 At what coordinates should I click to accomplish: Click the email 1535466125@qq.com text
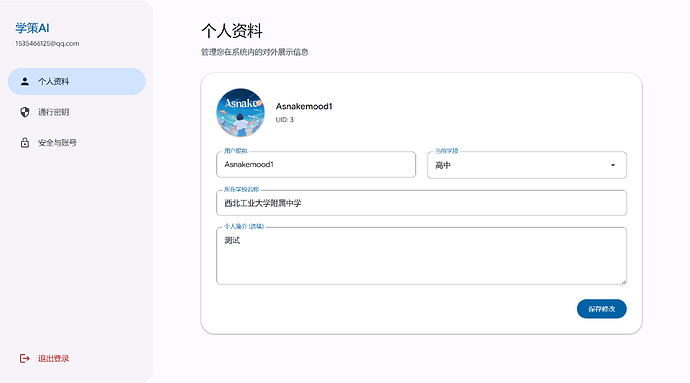pyautogui.click(x=47, y=44)
